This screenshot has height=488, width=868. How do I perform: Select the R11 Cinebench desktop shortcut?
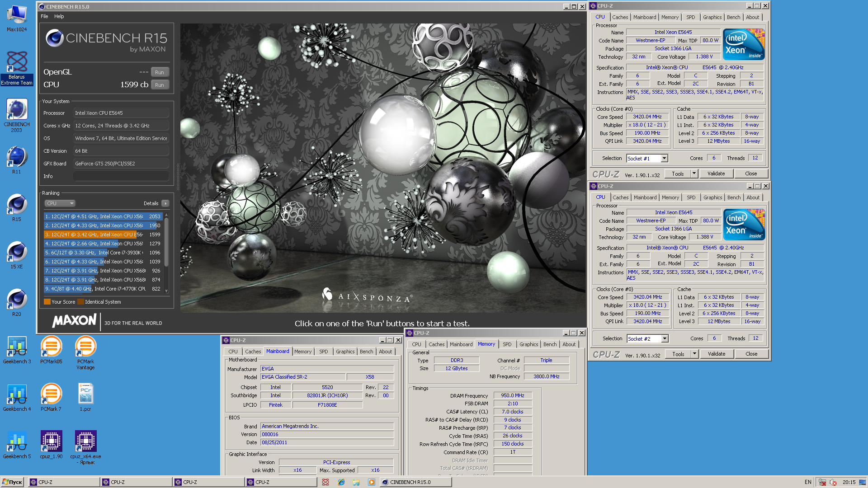click(x=17, y=160)
